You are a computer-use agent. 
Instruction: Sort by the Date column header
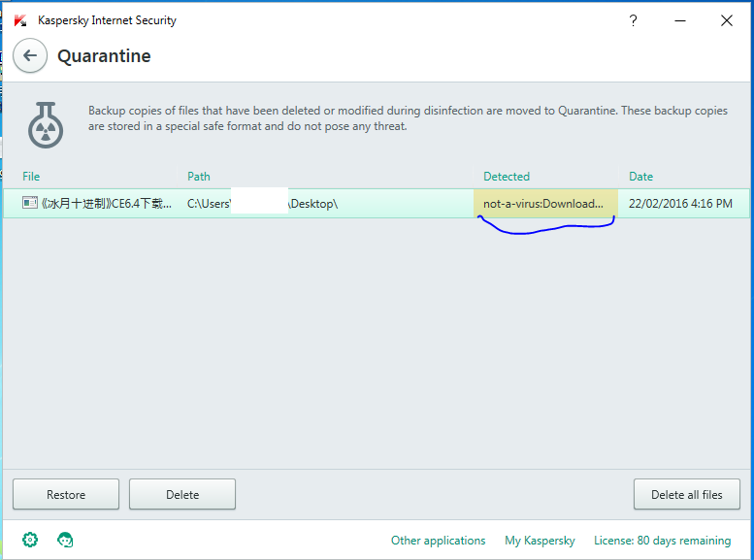(x=641, y=177)
